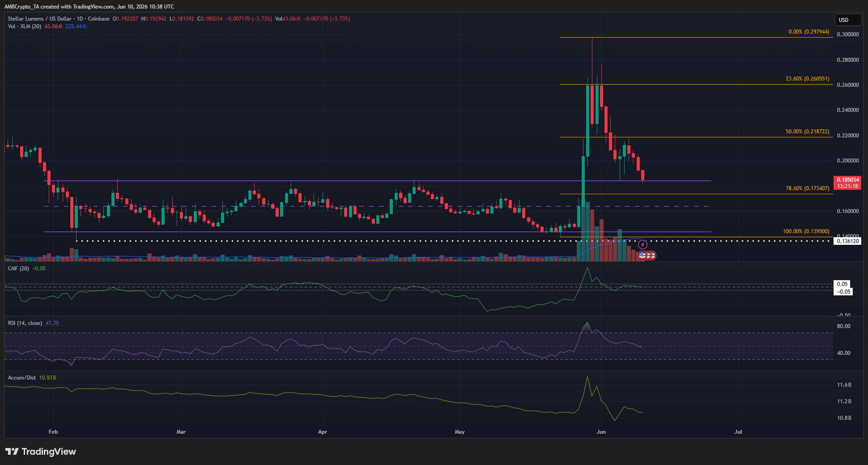Click the RSI value 47.75
The height and width of the screenshot is (465, 868).
[52, 323]
